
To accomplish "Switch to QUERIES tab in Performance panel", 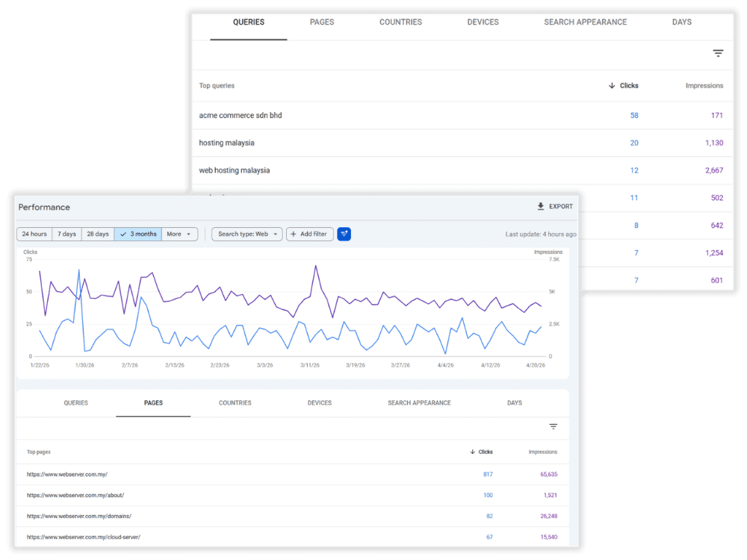I will (75, 403).
